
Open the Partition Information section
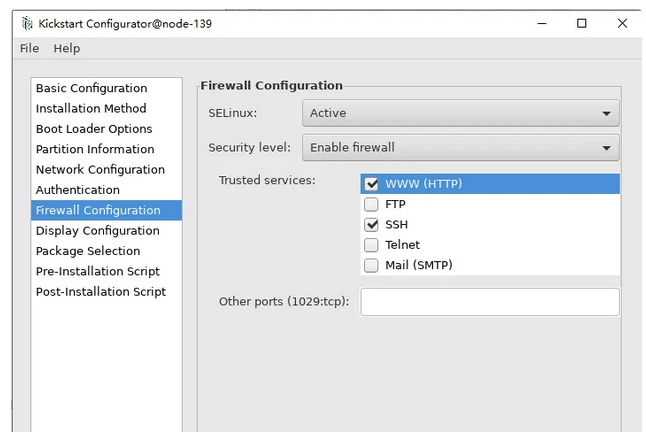(x=95, y=149)
